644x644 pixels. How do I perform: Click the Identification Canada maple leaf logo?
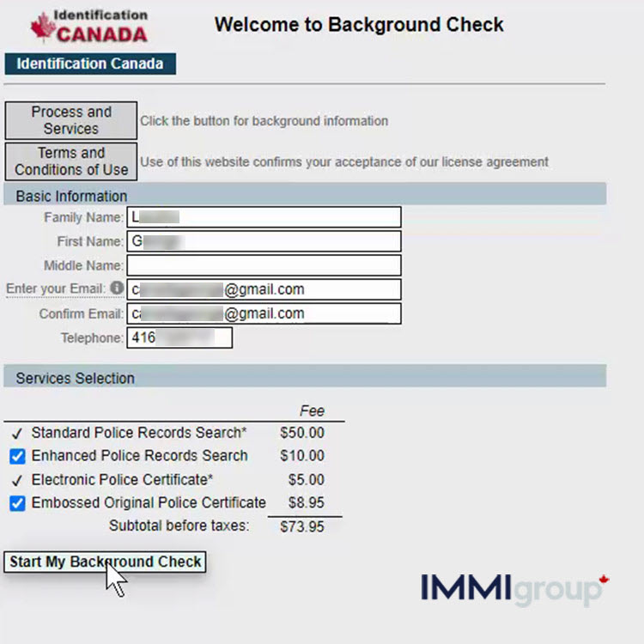[x=88, y=27]
